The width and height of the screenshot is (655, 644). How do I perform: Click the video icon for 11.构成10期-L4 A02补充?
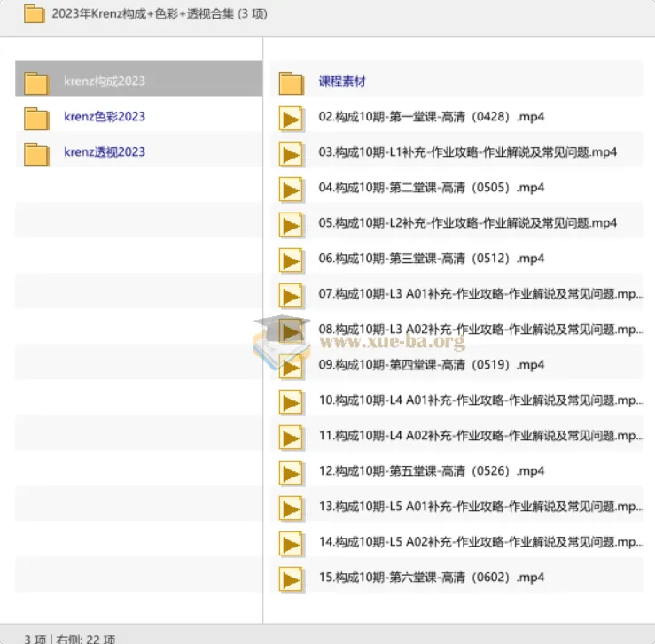[291, 438]
